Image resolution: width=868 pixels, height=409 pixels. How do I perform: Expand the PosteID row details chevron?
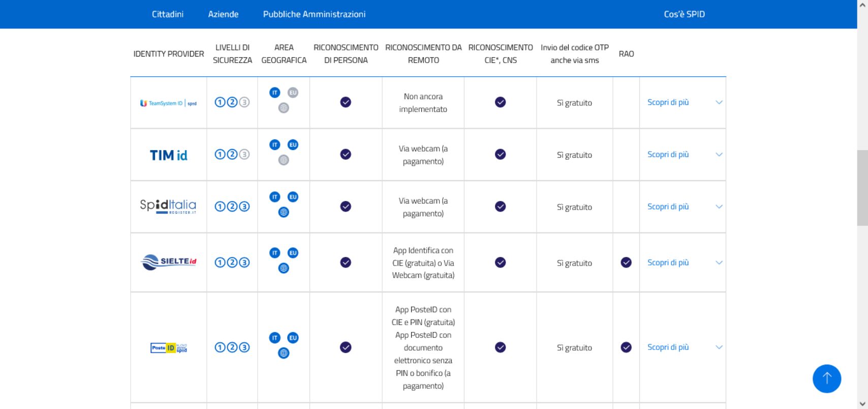719,347
